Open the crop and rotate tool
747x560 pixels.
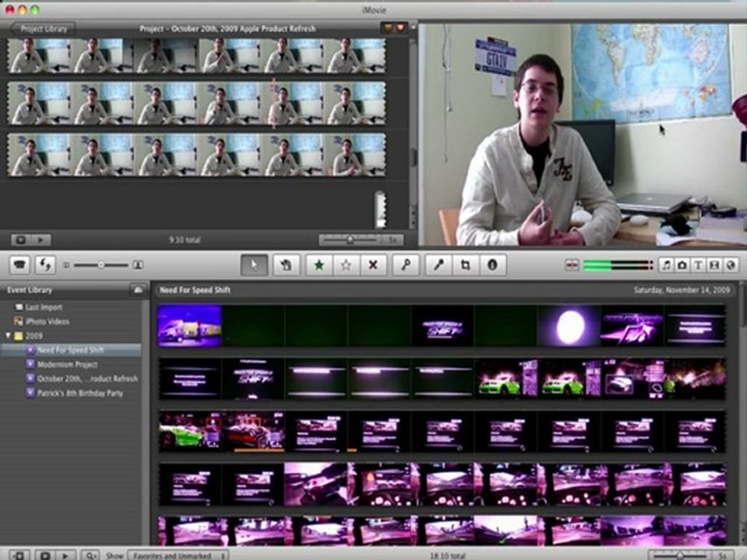[465, 264]
